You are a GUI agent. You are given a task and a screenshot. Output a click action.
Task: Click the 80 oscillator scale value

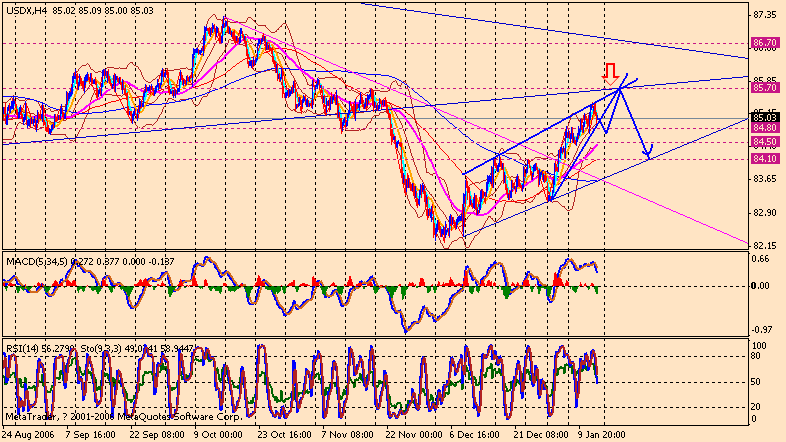tap(756, 356)
